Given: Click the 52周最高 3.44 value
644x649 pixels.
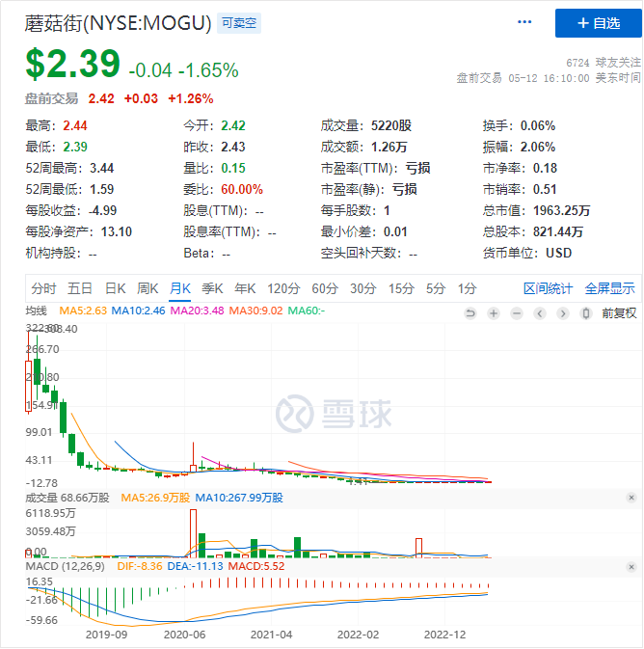Looking at the screenshot, I should [102, 168].
